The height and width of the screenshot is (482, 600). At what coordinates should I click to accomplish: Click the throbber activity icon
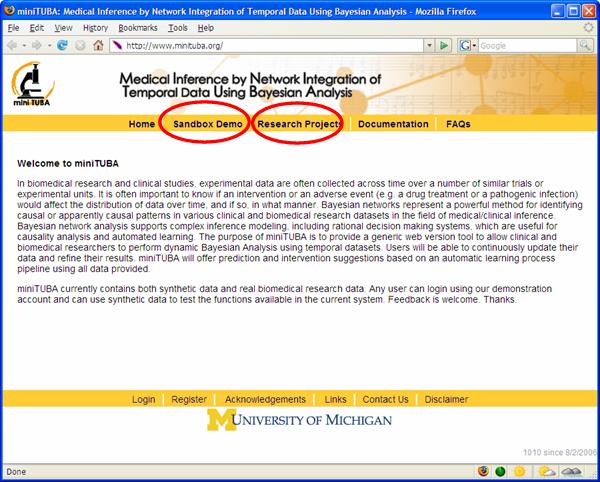pyautogui.click(x=589, y=28)
